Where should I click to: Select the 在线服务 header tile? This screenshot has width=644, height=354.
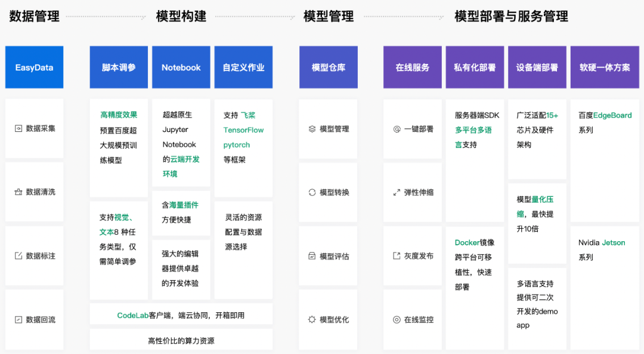coord(413,67)
